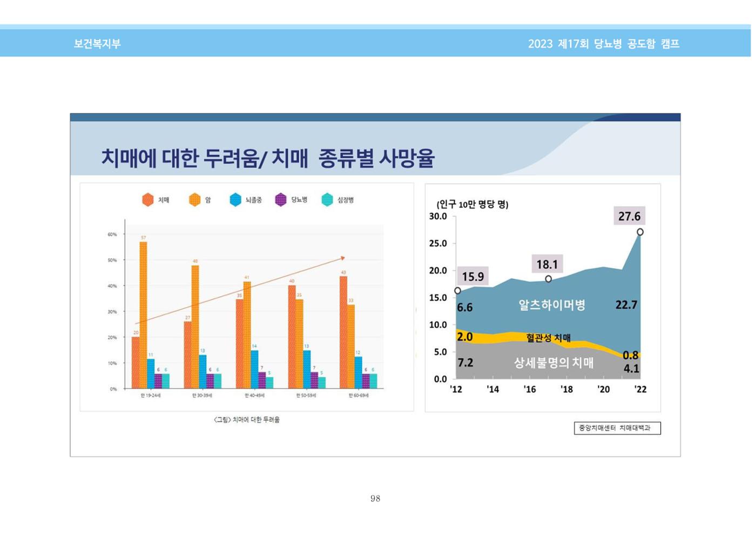Click the 0.8 value label

[630, 356]
